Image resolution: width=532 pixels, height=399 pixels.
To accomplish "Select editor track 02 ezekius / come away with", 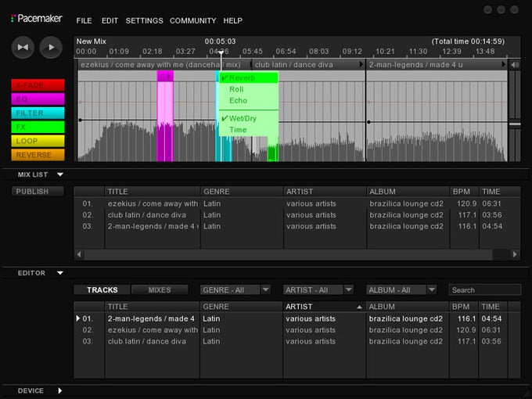I will point(297,330).
